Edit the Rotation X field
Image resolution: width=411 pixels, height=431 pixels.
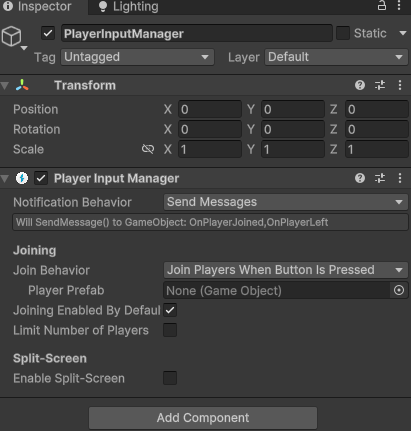(x=210, y=129)
